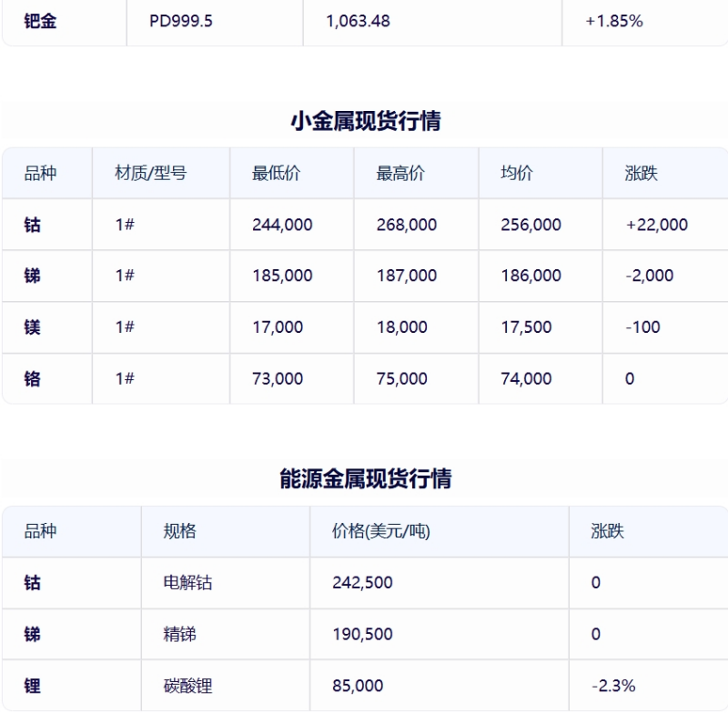Click the 镁 metal row name
The height and width of the screenshot is (713, 728).
pyautogui.click(x=32, y=327)
